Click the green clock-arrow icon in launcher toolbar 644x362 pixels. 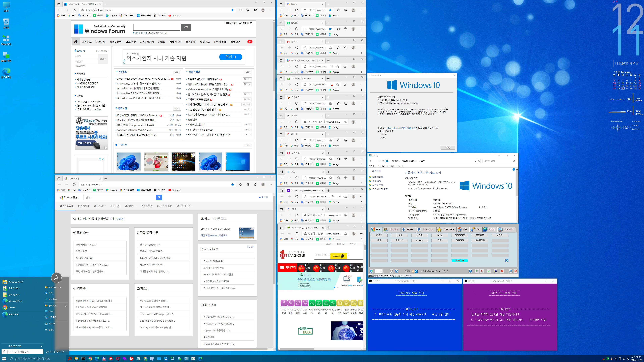pos(477,271)
